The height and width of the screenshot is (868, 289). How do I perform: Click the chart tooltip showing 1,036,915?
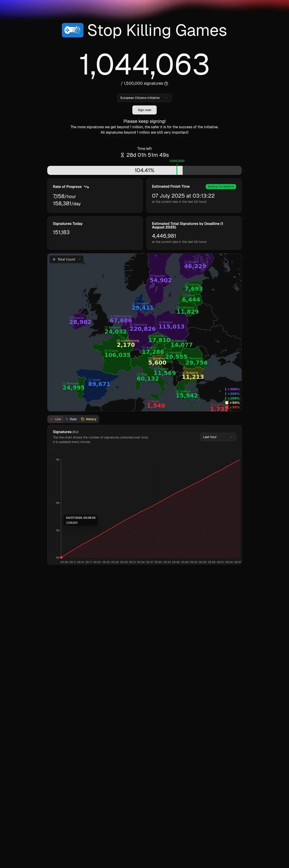pyautogui.click(x=81, y=520)
